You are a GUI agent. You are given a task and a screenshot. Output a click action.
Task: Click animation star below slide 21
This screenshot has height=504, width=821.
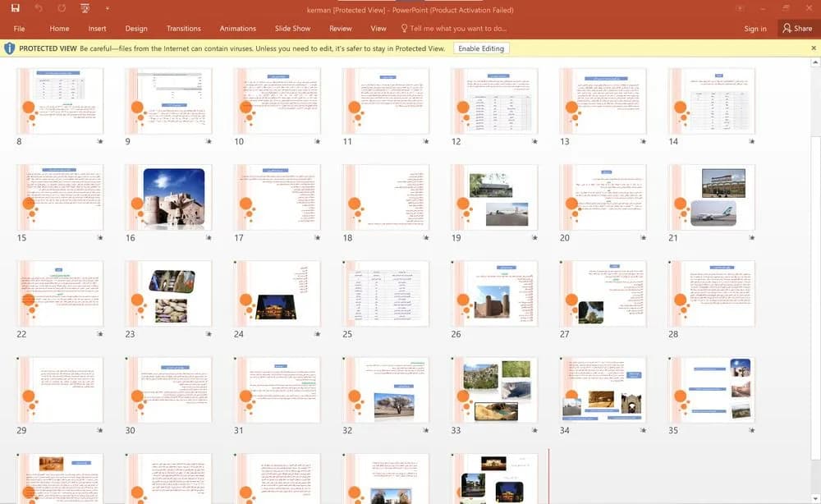pyautogui.click(x=751, y=237)
